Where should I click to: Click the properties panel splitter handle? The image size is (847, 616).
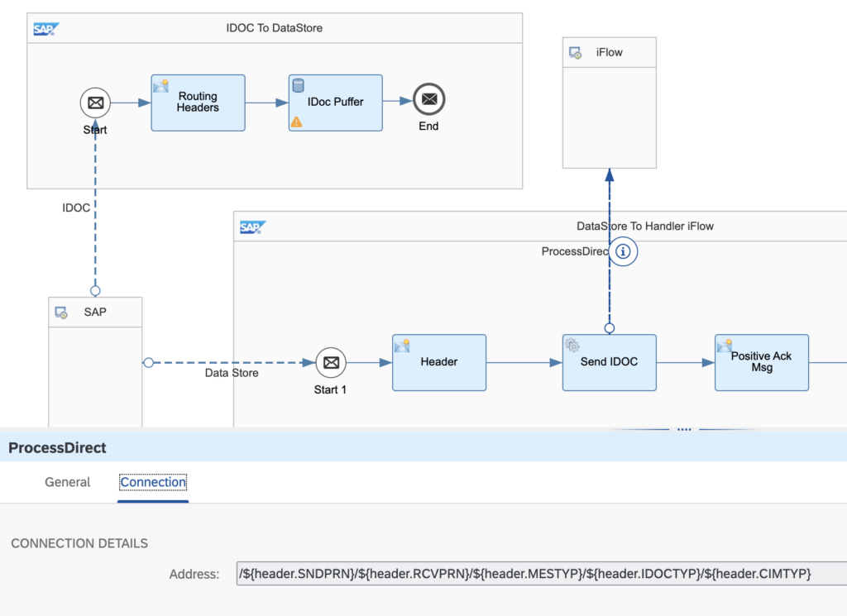coord(684,429)
